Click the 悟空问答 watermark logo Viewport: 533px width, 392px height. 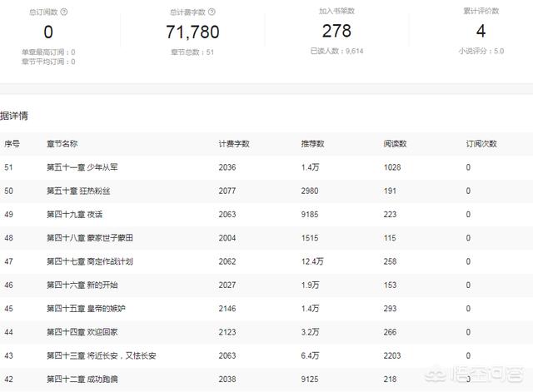(474, 374)
